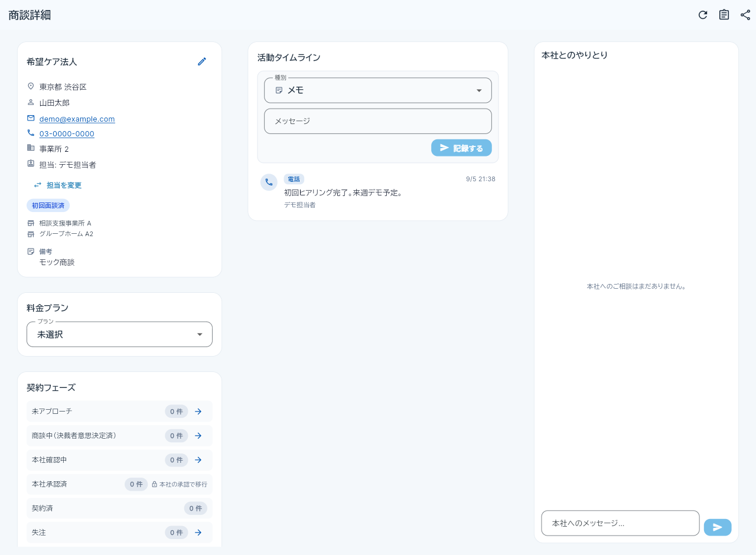Viewport: 756px width, 555px height.
Task: Click the arrow on the 本社確認中 row
Action: pyautogui.click(x=198, y=460)
